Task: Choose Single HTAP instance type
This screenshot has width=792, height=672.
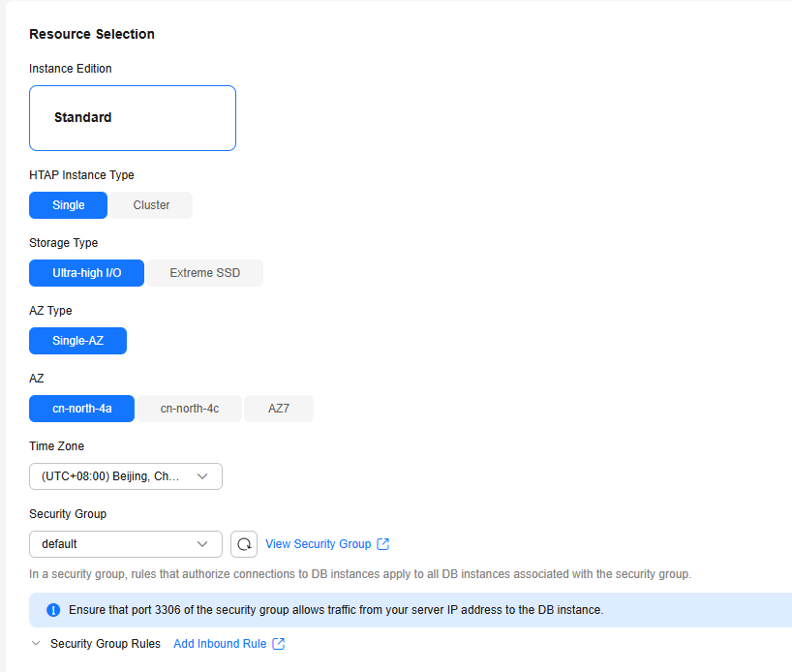Action: pyautogui.click(x=68, y=205)
